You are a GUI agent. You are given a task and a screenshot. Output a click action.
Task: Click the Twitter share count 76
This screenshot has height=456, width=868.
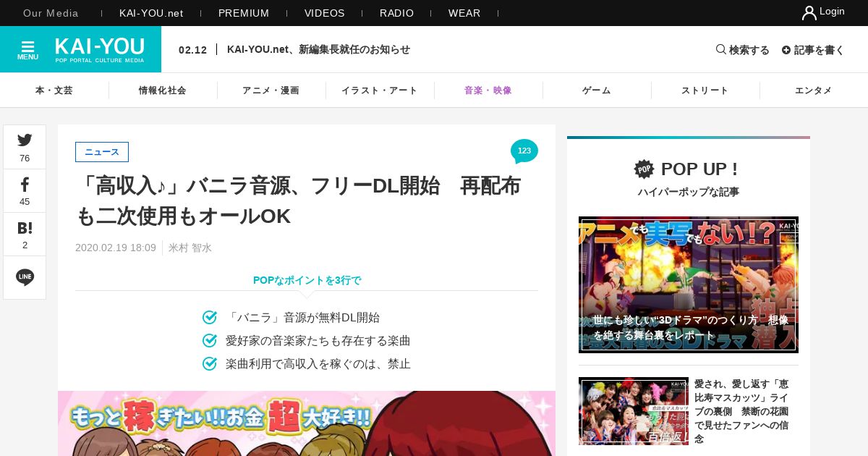[25, 158]
